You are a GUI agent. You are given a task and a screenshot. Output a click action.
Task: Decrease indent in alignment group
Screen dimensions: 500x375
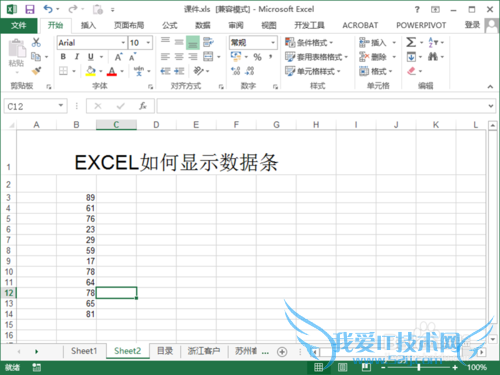tap(165, 71)
